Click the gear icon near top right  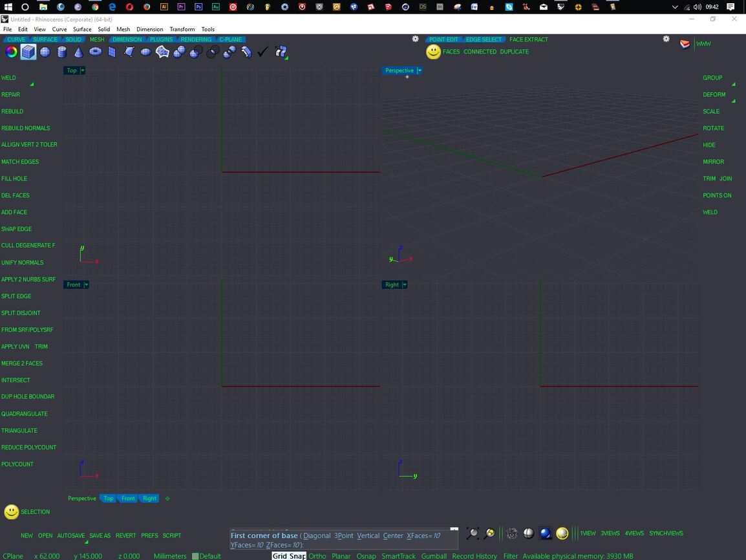666,39
